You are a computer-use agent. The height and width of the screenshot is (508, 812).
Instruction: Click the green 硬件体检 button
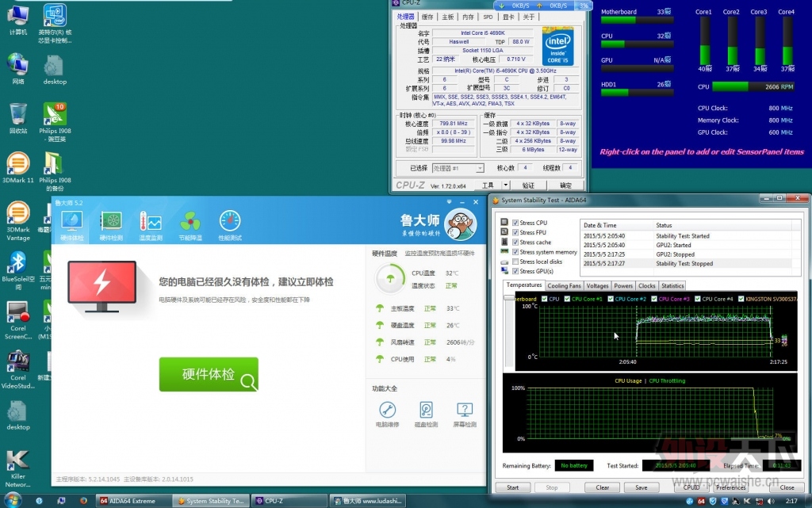point(209,374)
